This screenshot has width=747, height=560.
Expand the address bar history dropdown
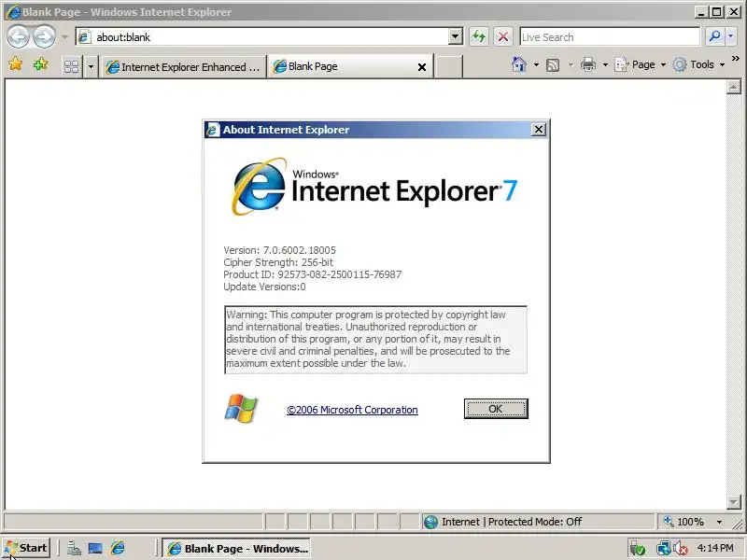tap(456, 36)
